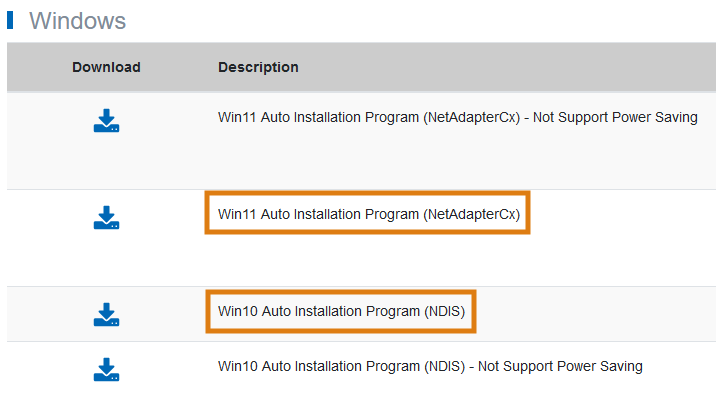The width and height of the screenshot is (716, 396).
Task: Select the orange-boxed Win10 NDIS description
Action: click(x=341, y=311)
